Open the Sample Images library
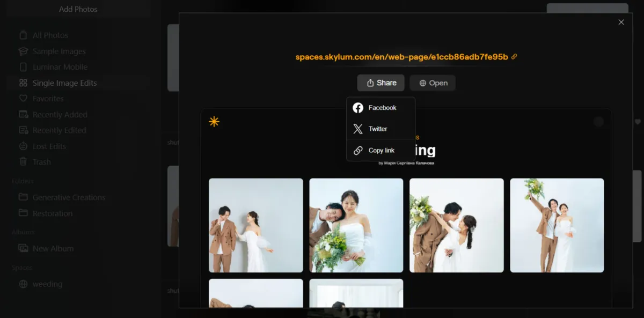The height and width of the screenshot is (318, 644). coord(59,51)
